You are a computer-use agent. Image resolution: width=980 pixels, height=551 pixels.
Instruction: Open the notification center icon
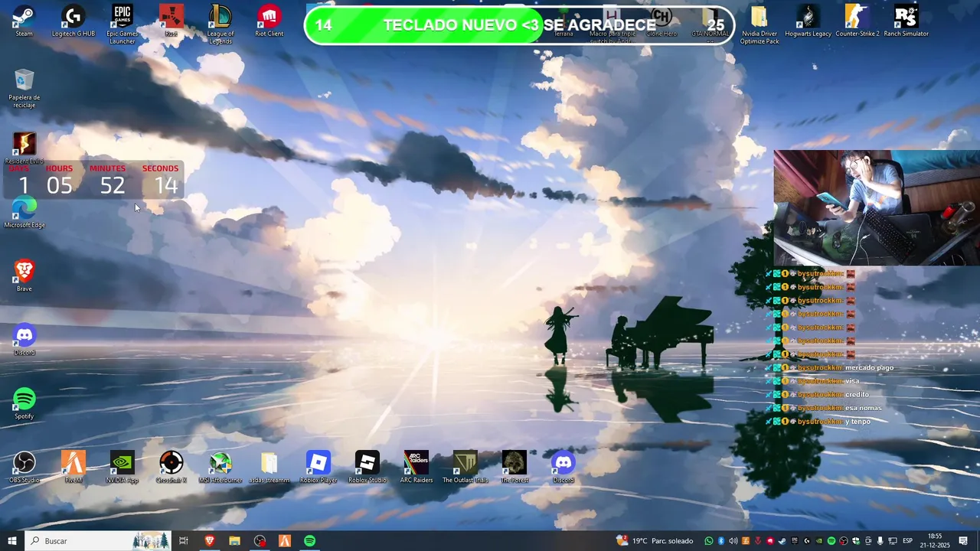[963, 541]
